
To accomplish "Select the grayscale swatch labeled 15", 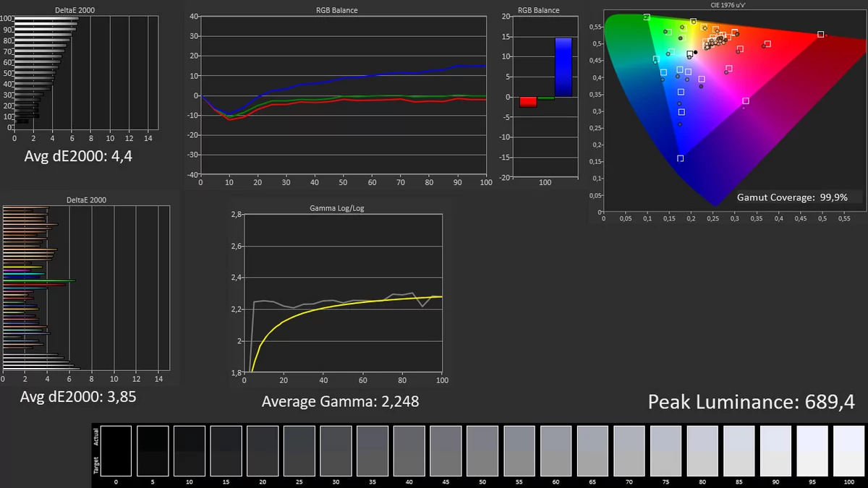I will [226, 450].
